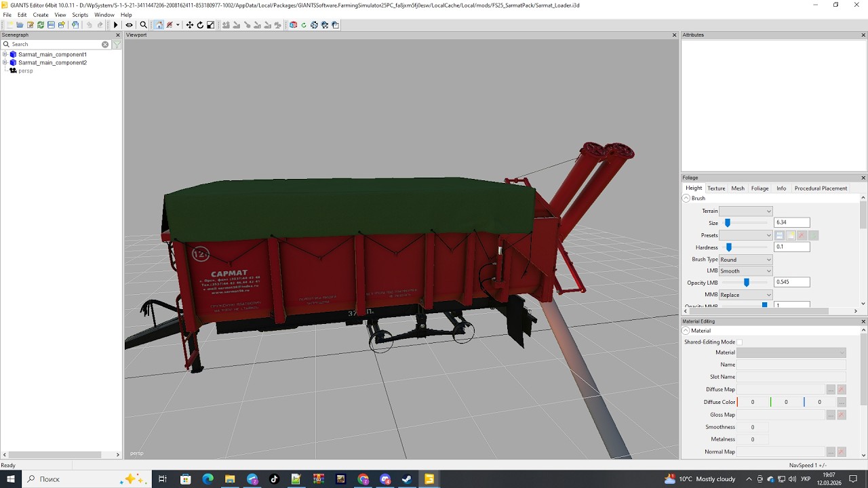Select the Translate move tool
The width and height of the screenshot is (868, 488).
click(190, 25)
